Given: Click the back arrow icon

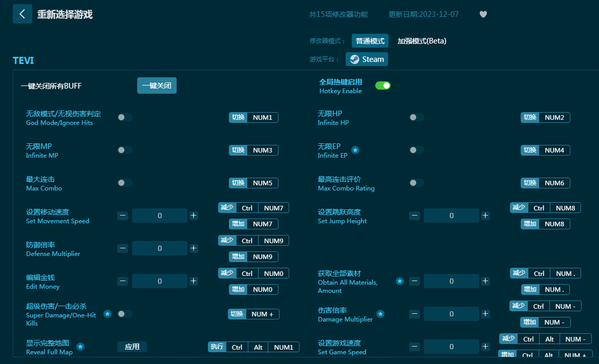Looking at the screenshot, I should [x=22, y=14].
